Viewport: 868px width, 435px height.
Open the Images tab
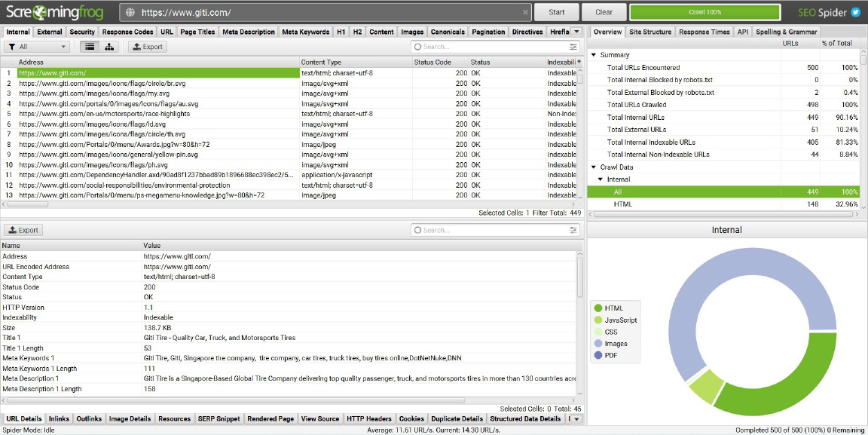click(412, 32)
